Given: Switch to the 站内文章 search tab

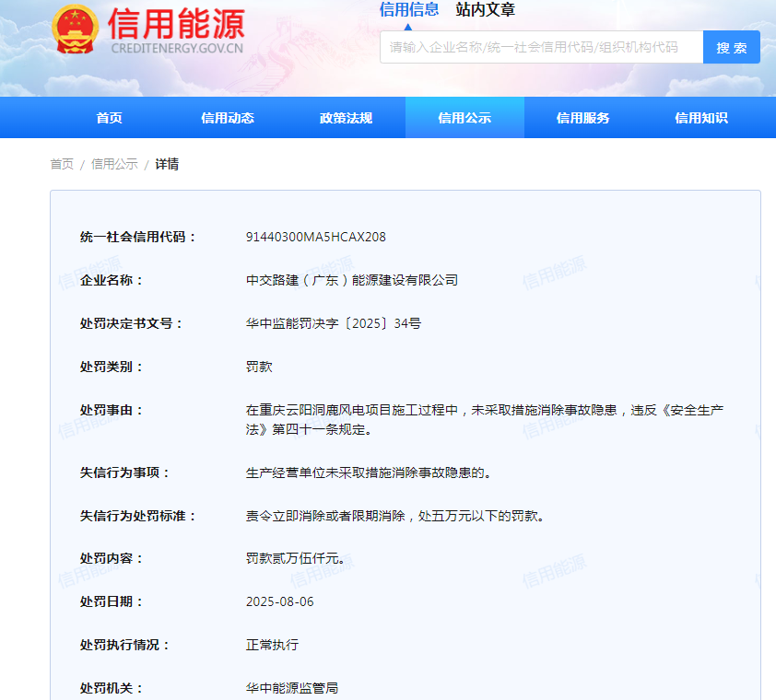Looking at the screenshot, I should click(x=485, y=9).
